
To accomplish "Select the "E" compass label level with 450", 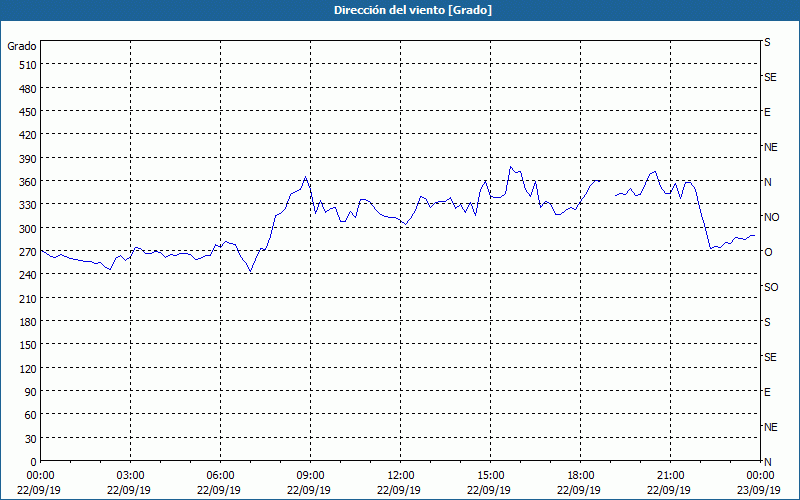I will point(767,112).
